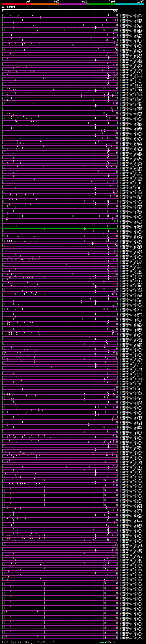Screen dimensions: 146x644
Task: Click the green ~80% identity legend bar
Action: (101, 4)
